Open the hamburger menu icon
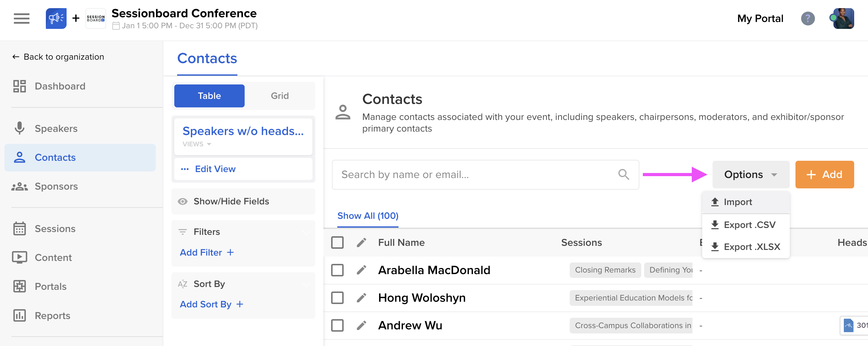This screenshot has width=868, height=346. pos(22,18)
